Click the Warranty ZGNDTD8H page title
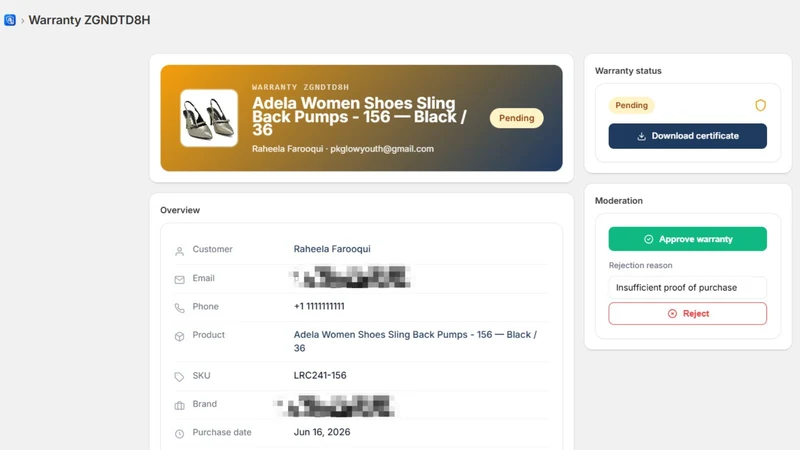The image size is (800, 450). tap(89, 20)
